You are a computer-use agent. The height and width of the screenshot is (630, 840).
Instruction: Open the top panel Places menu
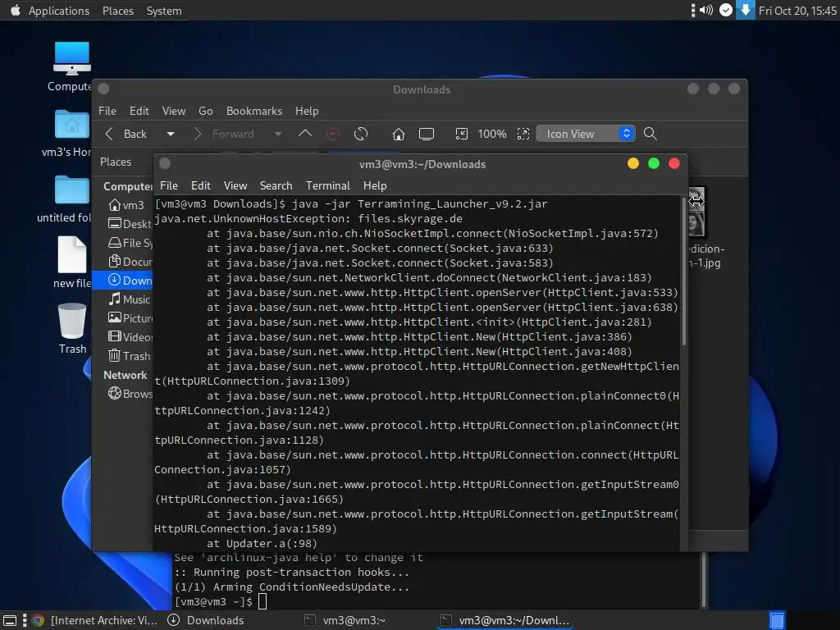(x=118, y=11)
